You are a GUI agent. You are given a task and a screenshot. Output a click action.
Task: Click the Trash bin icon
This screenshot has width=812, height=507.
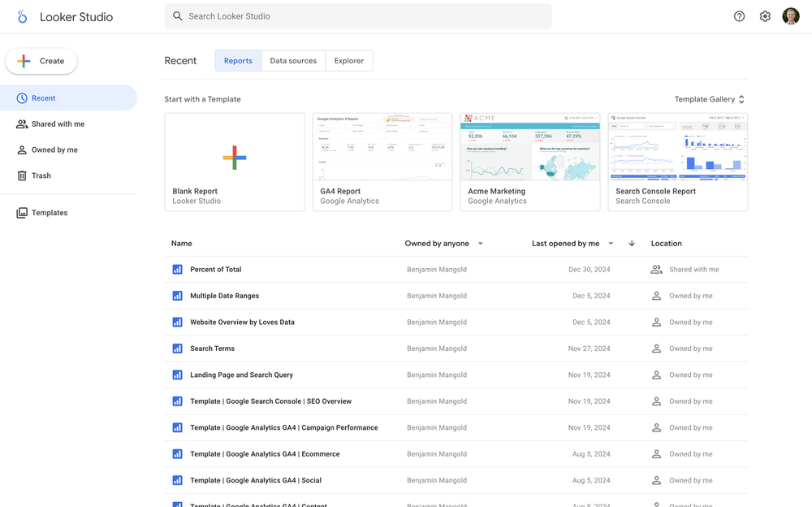[x=22, y=175]
